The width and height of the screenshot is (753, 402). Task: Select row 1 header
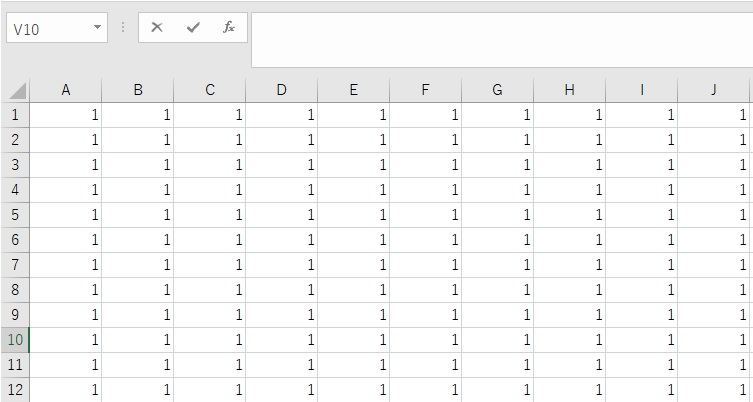click(x=15, y=115)
